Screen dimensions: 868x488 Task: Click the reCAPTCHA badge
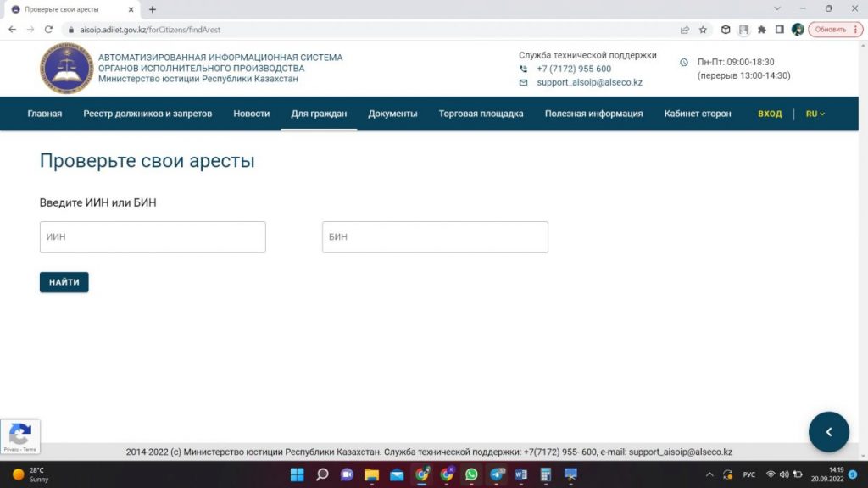click(x=20, y=436)
